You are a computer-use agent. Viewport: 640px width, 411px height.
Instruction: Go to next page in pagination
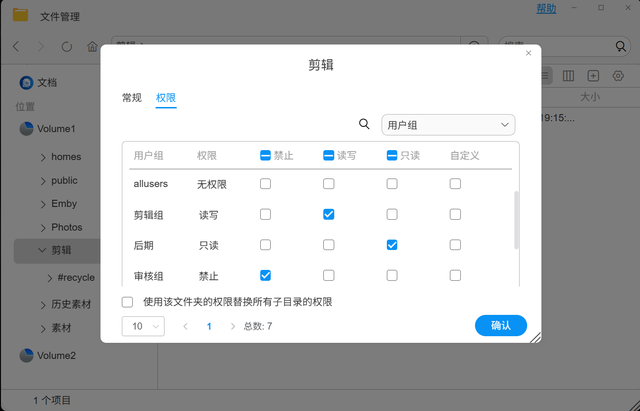coord(233,326)
